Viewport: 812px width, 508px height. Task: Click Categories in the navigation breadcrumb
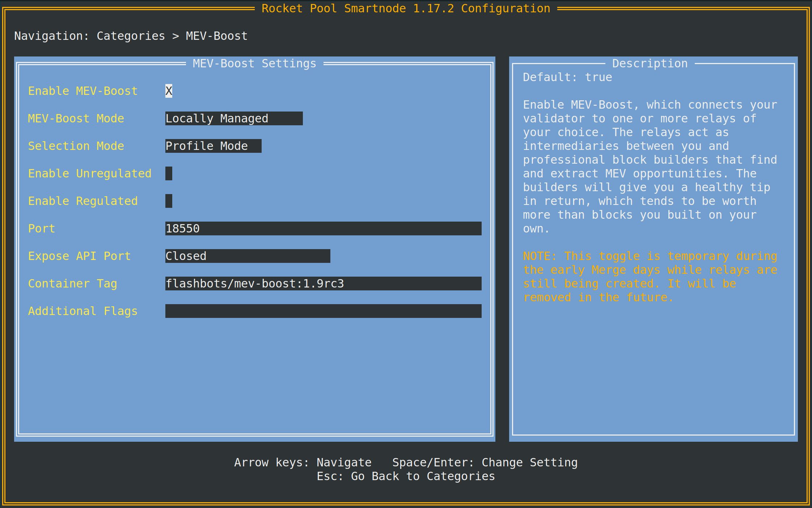[x=131, y=36]
